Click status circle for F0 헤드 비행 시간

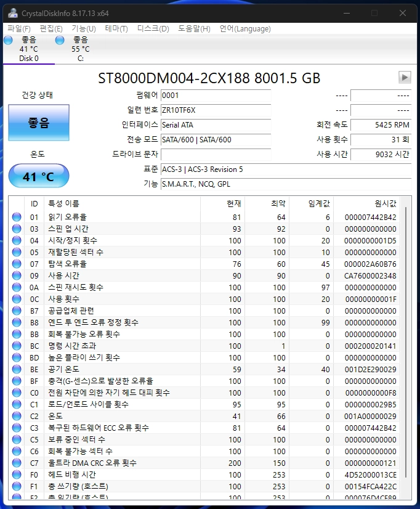pos(17,474)
